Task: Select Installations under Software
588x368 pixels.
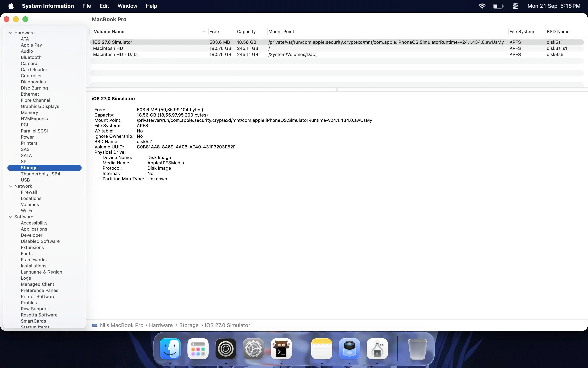Action: 33,266
